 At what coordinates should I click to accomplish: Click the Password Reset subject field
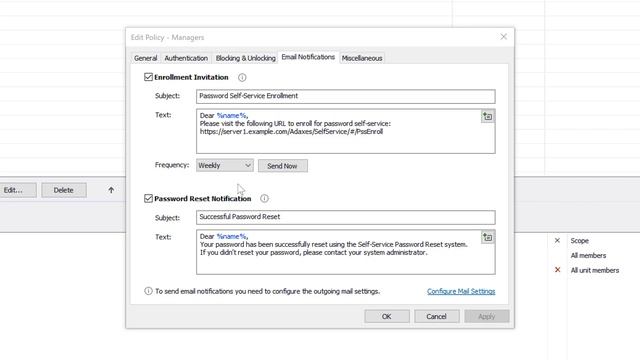[345, 217]
